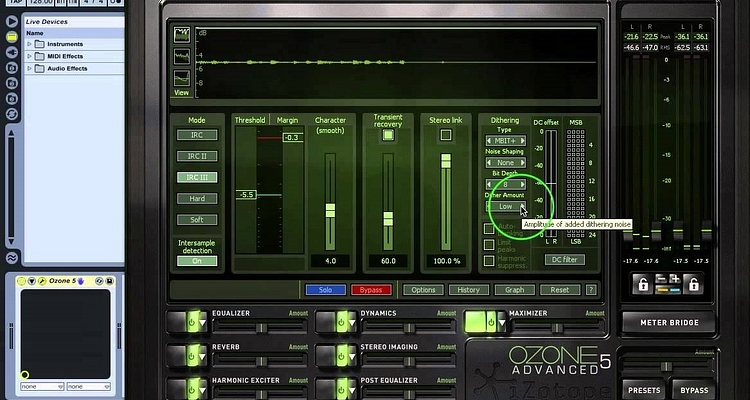Click the right arrow of Dither Amount Low
The height and width of the screenshot is (400, 750).
(x=522, y=206)
